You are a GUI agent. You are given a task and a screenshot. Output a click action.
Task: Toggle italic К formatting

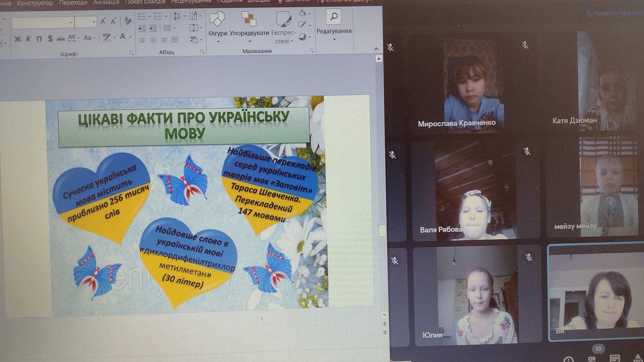[28, 39]
